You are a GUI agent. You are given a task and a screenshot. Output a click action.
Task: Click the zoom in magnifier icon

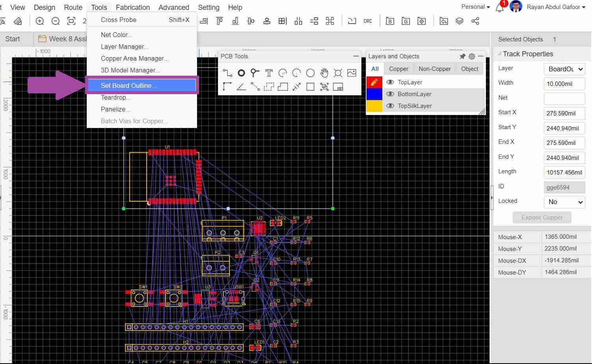tap(40, 21)
